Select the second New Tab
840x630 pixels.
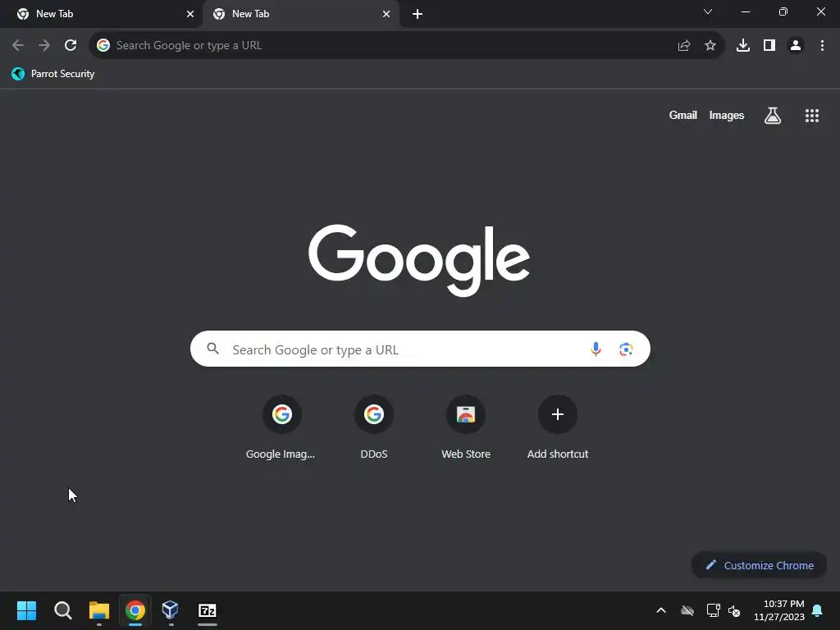(300, 14)
